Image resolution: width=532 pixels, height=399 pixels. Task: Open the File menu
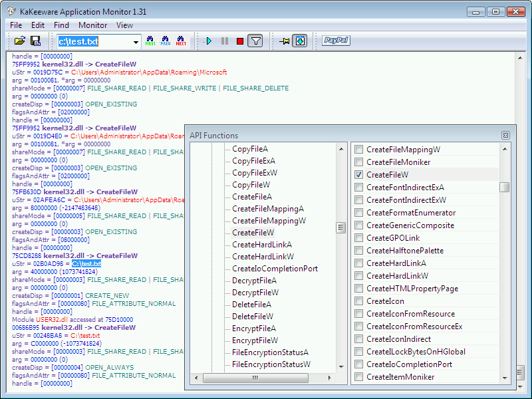[16, 25]
